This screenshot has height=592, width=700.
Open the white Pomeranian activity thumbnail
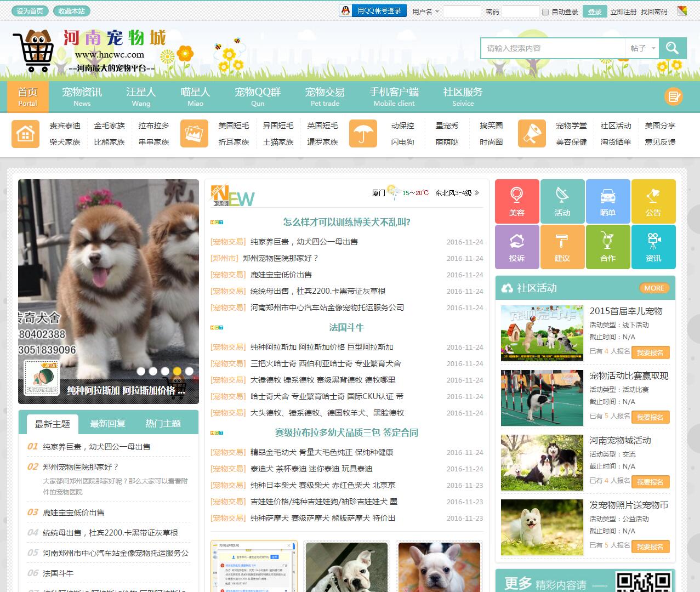tap(542, 527)
